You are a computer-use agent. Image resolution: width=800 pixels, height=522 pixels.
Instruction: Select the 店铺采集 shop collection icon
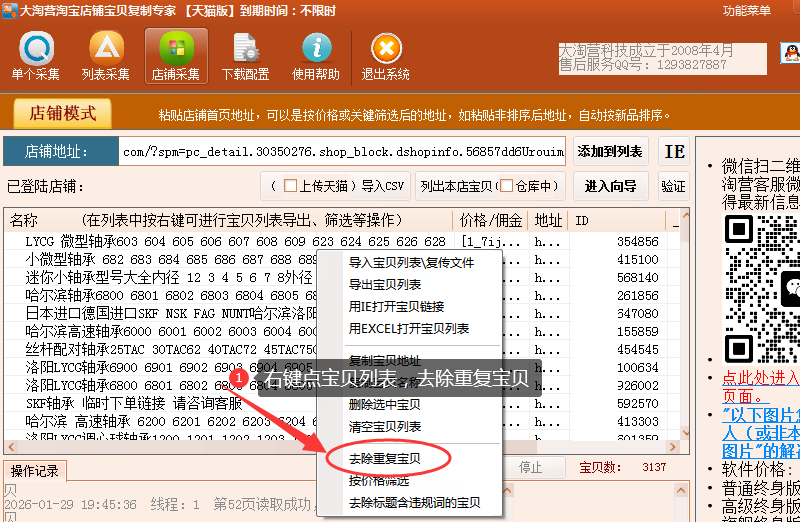click(x=176, y=56)
